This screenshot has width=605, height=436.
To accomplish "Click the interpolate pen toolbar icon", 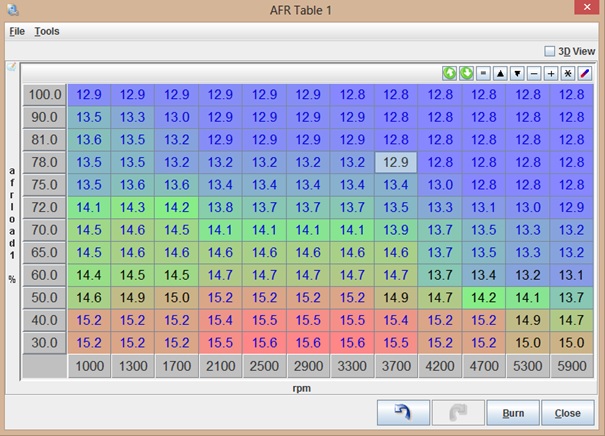I will [x=585, y=74].
